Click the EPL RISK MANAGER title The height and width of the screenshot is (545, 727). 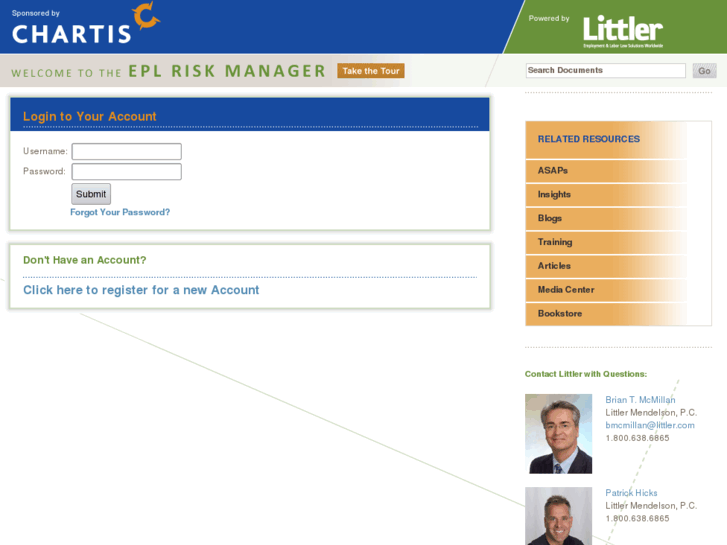[227, 71]
